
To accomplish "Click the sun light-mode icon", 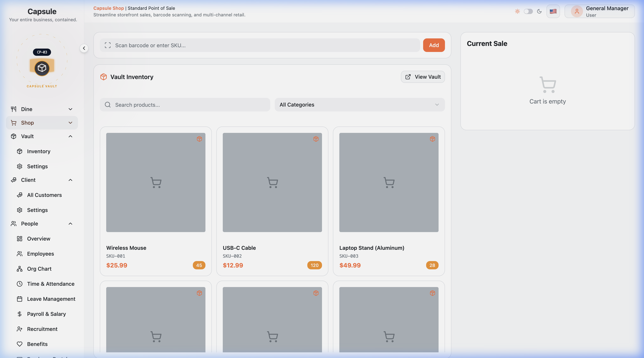I will coord(517,11).
